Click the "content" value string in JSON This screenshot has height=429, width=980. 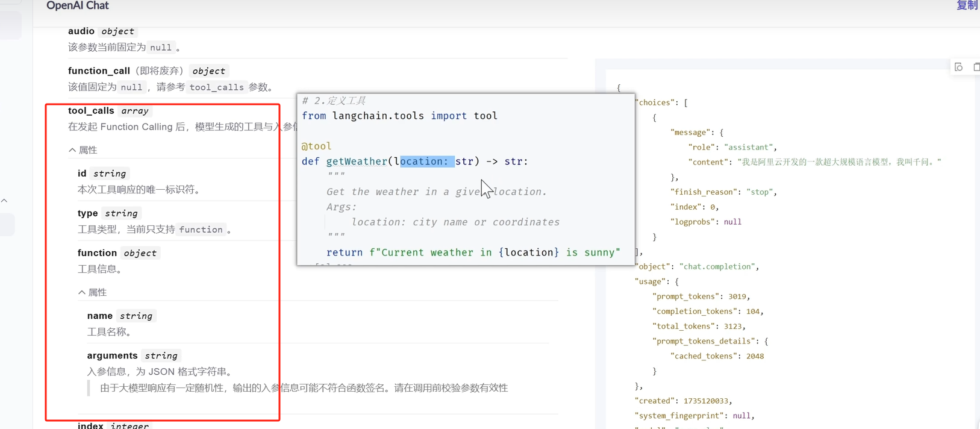pyautogui.click(x=839, y=162)
